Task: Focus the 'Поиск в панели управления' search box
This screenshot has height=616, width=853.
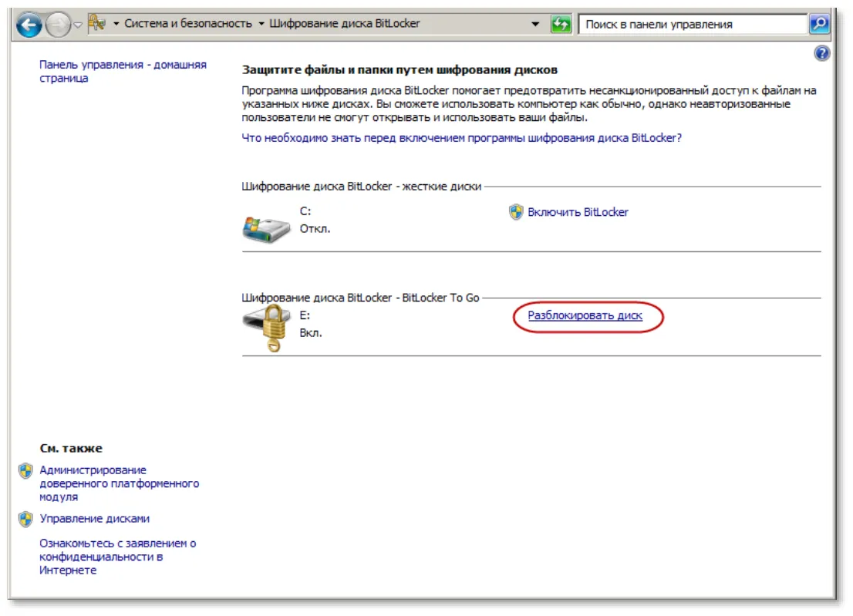Action: coord(692,24)
